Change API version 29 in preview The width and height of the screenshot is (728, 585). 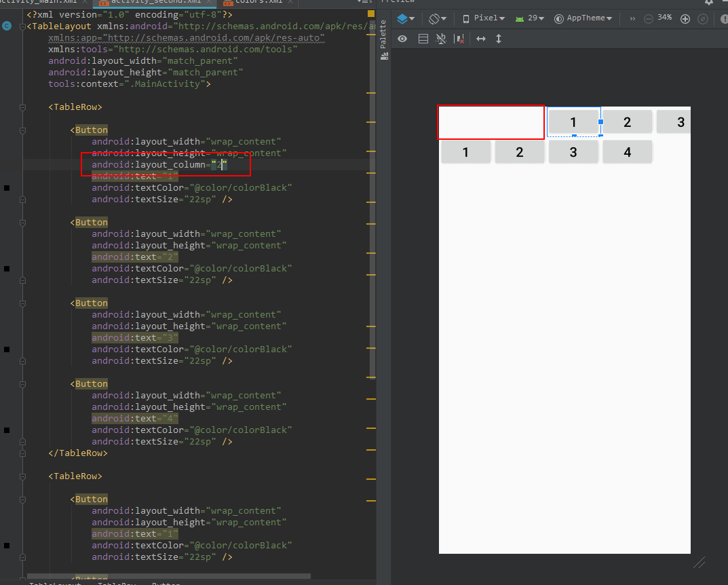pyautogui.click(x=529, y=18)
